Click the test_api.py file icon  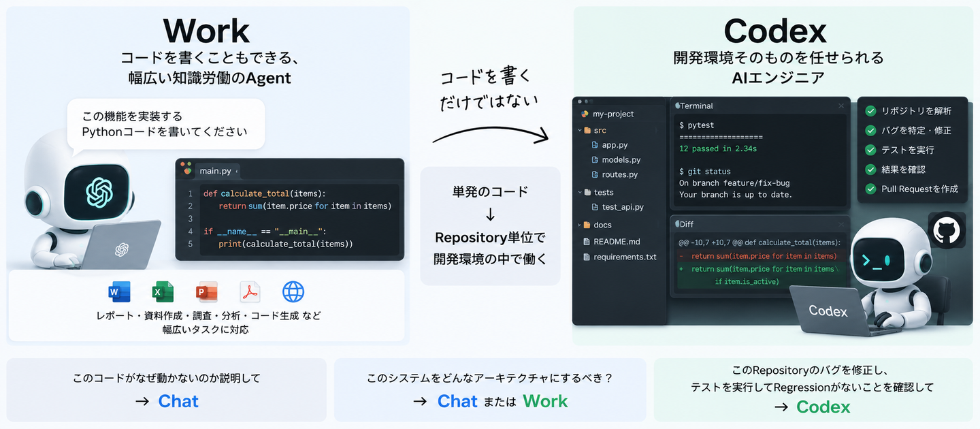click(x=595, y=207)
